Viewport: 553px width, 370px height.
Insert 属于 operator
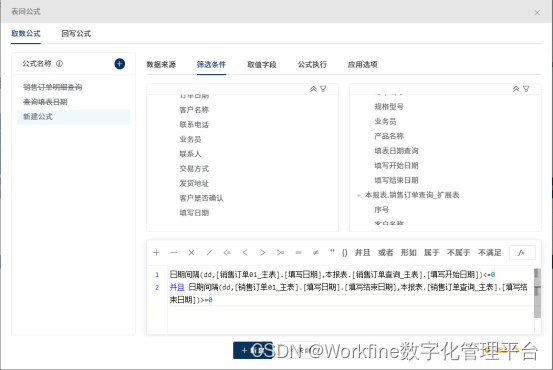pyautogui.click(x=431, y=253)
